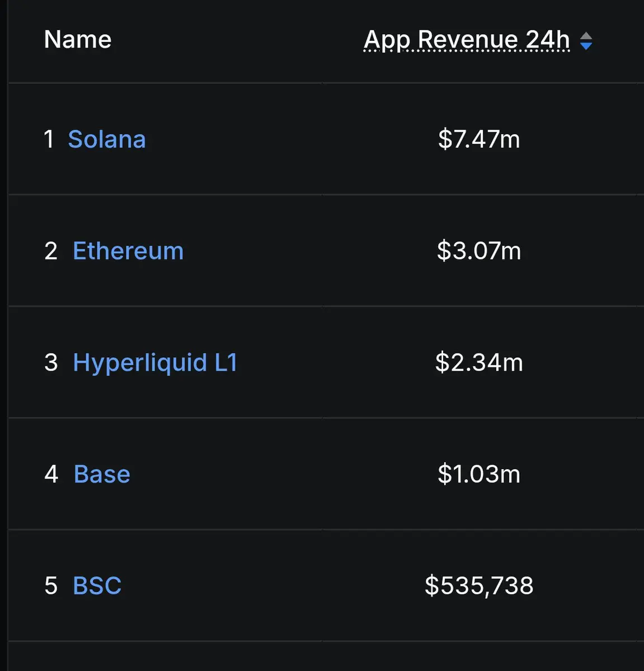Click rank number 1 beside Solana
Image resolution: width=644 pixels, height=671 pixels.
[x=49, y=139]
